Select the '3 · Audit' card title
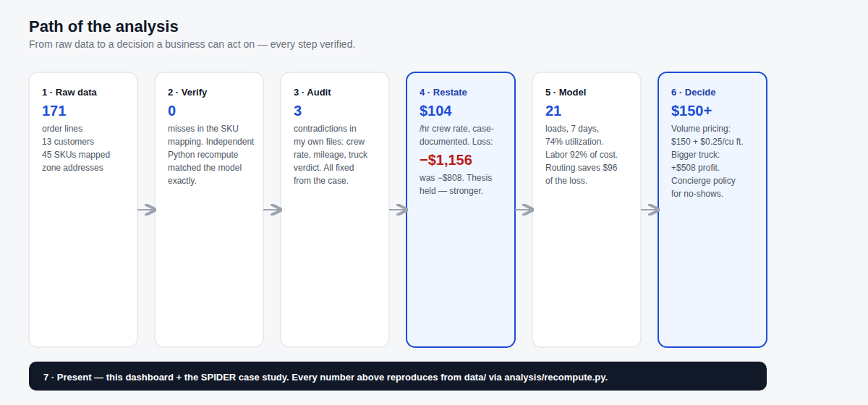The height and width of the screenshot is (405, 868). tap(312, 93)
